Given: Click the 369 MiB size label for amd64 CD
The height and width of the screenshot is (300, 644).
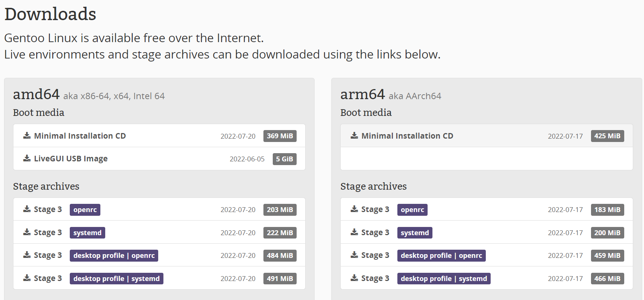Looking at the screenshot, I should coord(280,136).
